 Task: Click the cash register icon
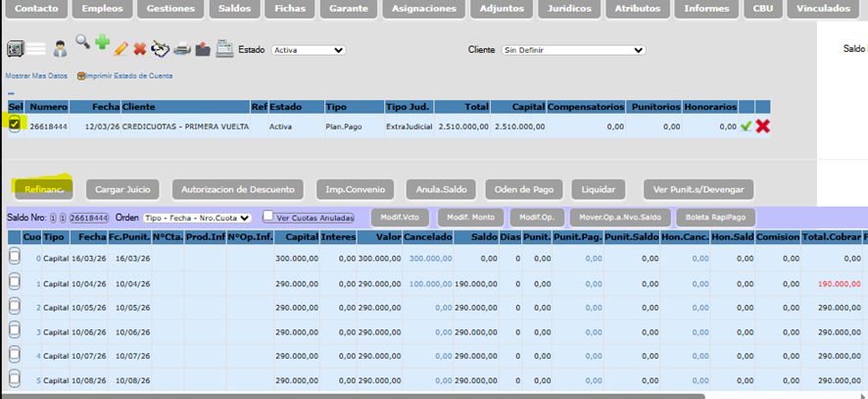(x=224, y=48)
